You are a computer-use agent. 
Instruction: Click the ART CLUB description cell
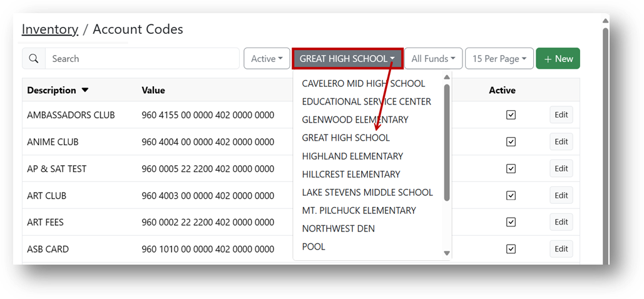[x=46, y=196]
